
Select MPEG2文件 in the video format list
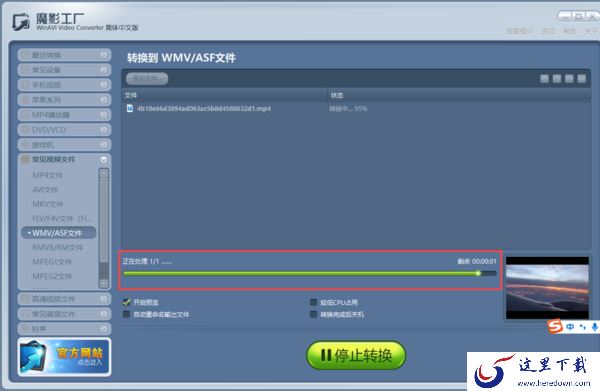[52, 277]
